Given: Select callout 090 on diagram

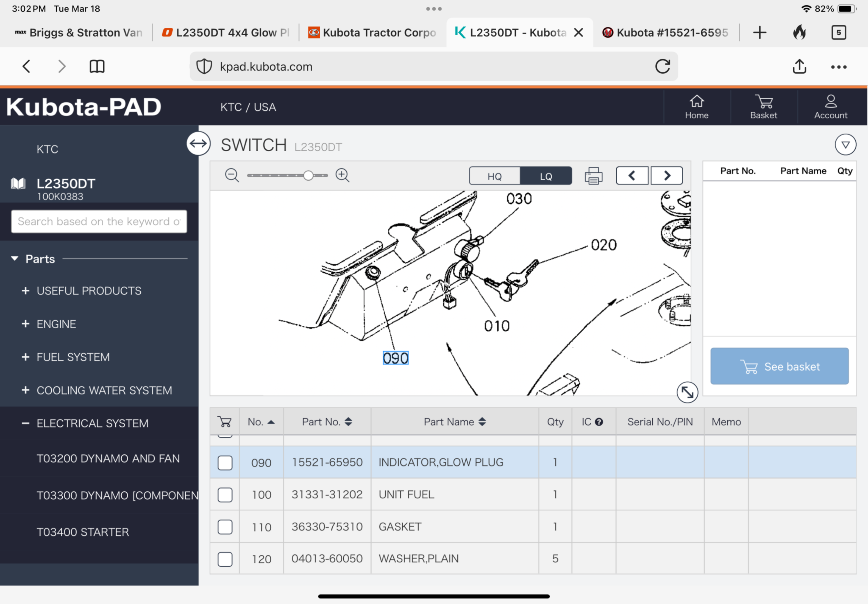Looking at the screenshot, I should (x=395, y=358).
